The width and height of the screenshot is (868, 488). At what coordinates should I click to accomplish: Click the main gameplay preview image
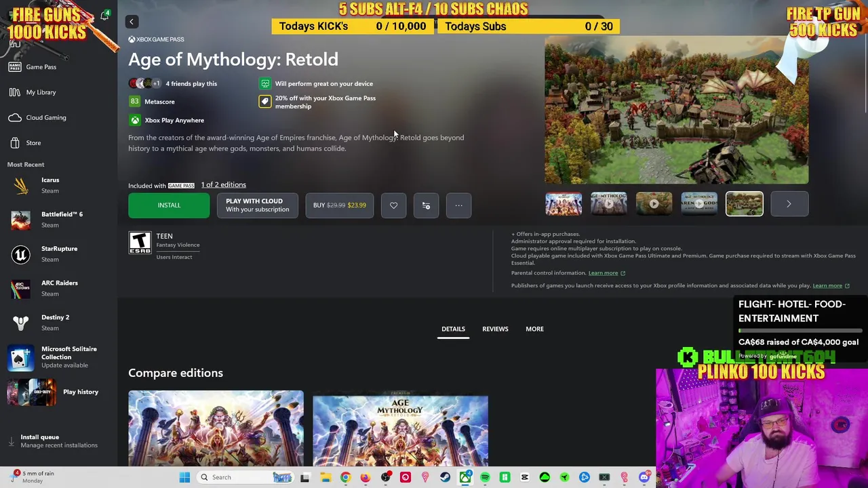point(677,110)
